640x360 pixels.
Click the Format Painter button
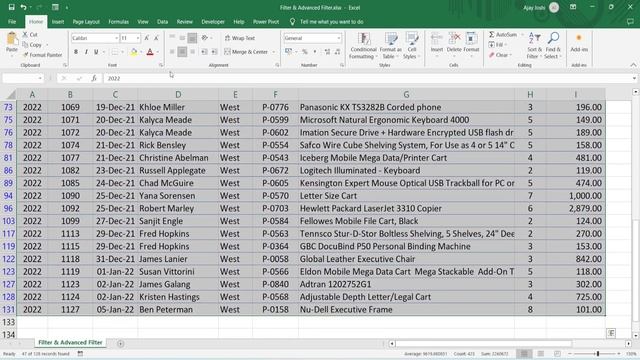42,55
